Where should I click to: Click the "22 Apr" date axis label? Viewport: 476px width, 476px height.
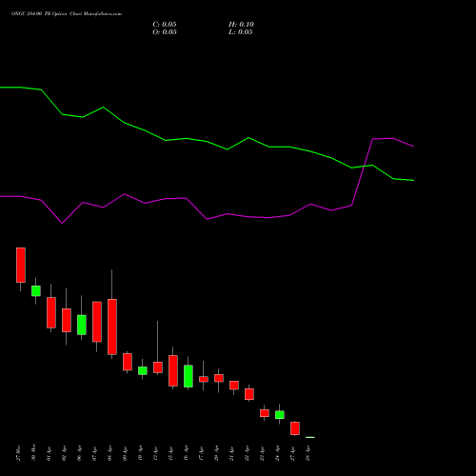tap(247, 453)
